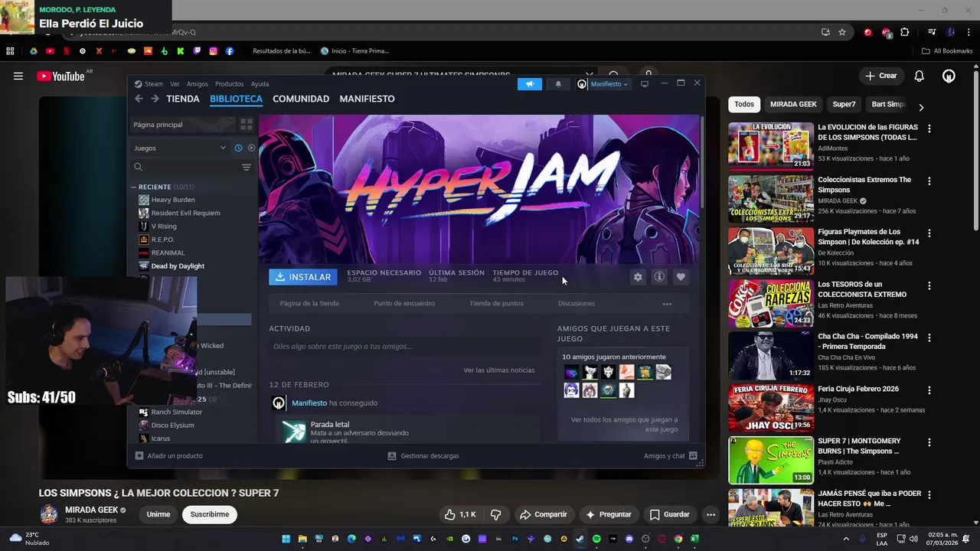This screenshot has height=551, width=980.
Task: Toggle sort by recent activity clock icon
Action: 239,148
